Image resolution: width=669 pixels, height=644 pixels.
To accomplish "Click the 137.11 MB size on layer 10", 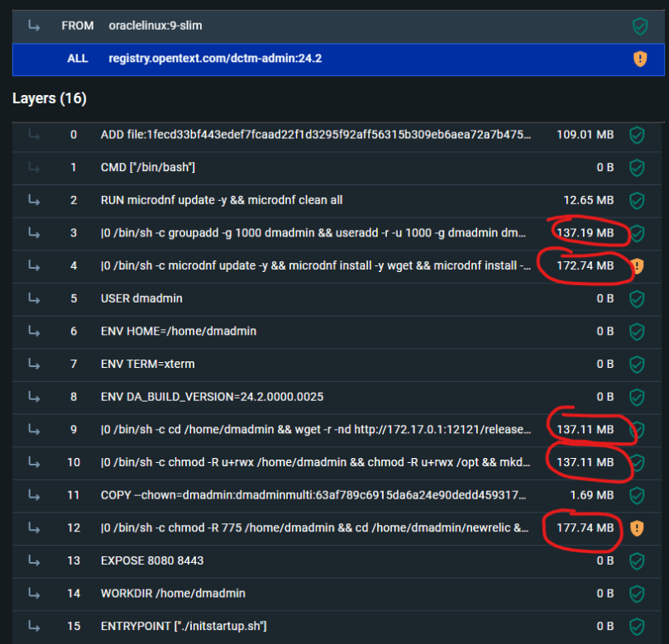I will coord(585,462).
